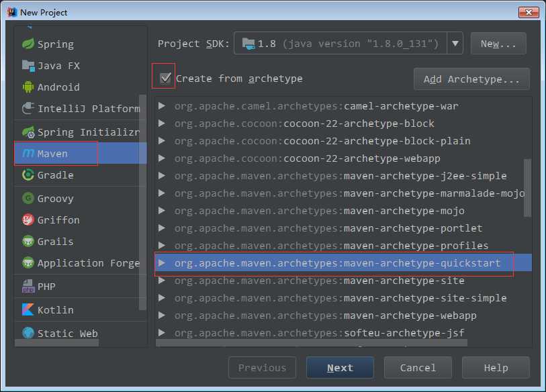Select Android project type
The height and width of the screenshot is (392, 546).
coord(77,87)
